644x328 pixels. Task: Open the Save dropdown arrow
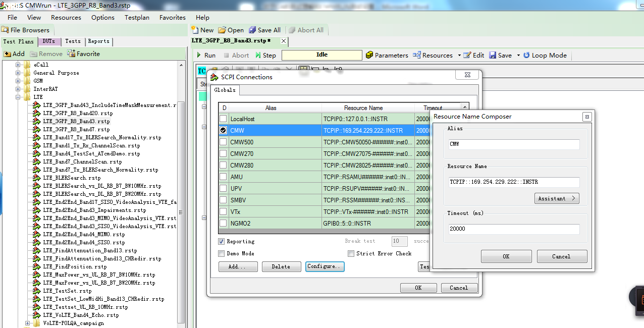click(518, 56)
